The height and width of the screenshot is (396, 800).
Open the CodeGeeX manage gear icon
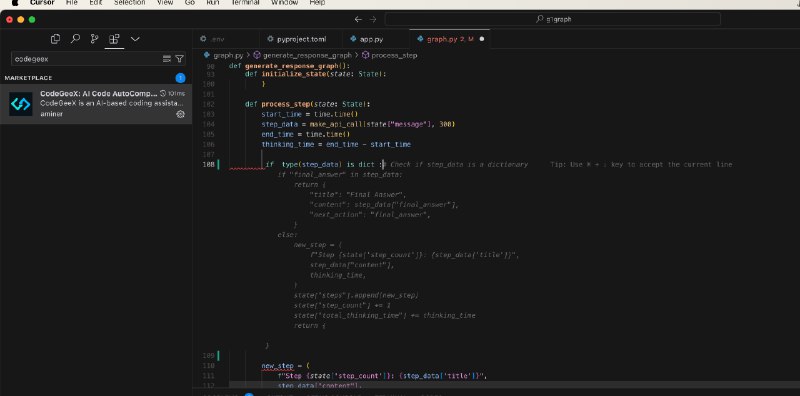(x=180, y=114)
